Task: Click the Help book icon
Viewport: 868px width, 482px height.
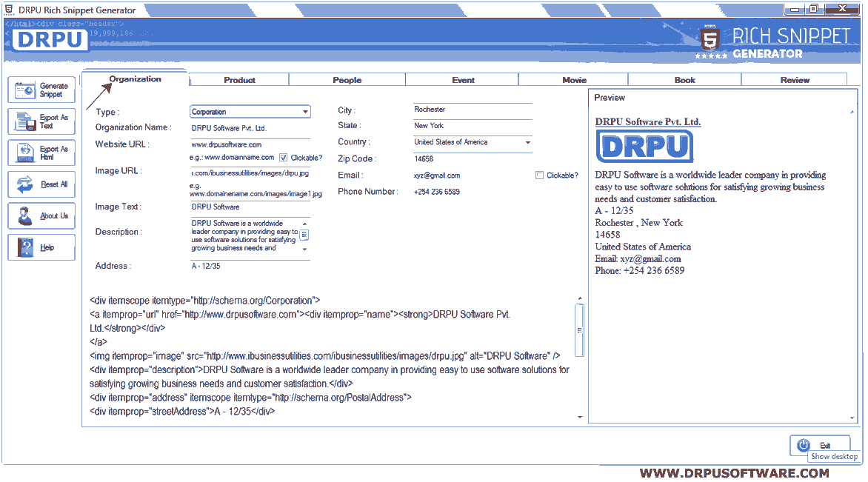Action: [x=25, y=247]
